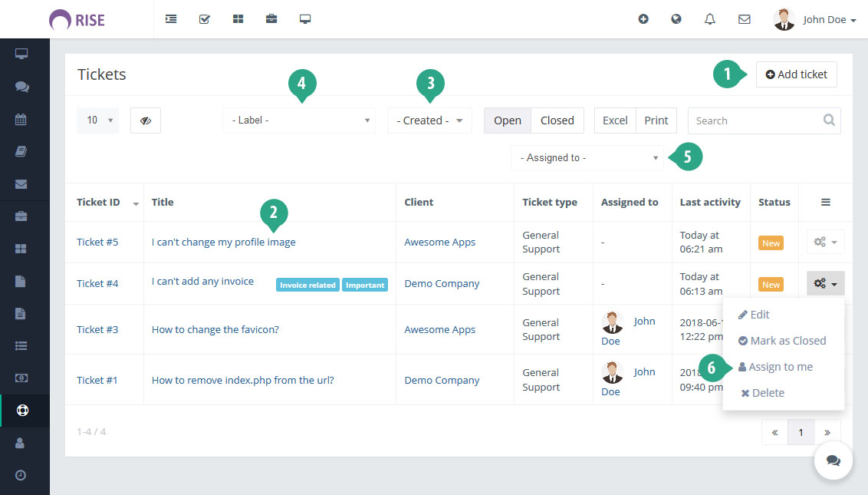Open the briefcase icon in top bar
868x495 pixels.
(271, 19)
